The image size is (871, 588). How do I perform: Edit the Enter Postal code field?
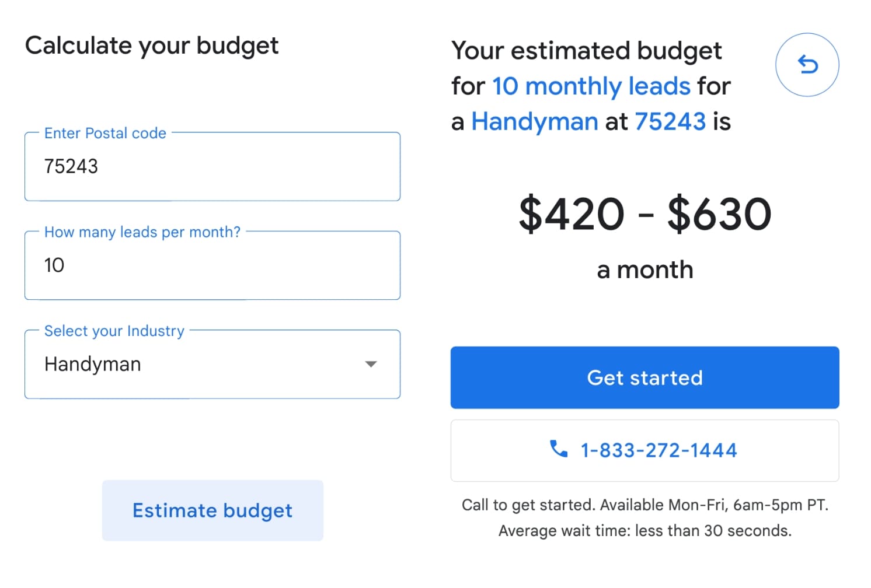click(212, 166)
